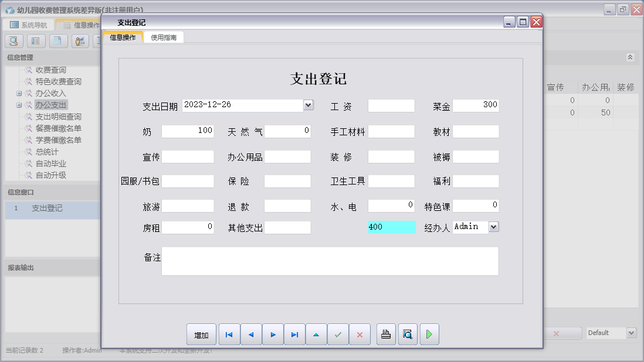Confirm the entry with the green checkmark
This screenshot has height=362, width=644.
pos(338,334)
